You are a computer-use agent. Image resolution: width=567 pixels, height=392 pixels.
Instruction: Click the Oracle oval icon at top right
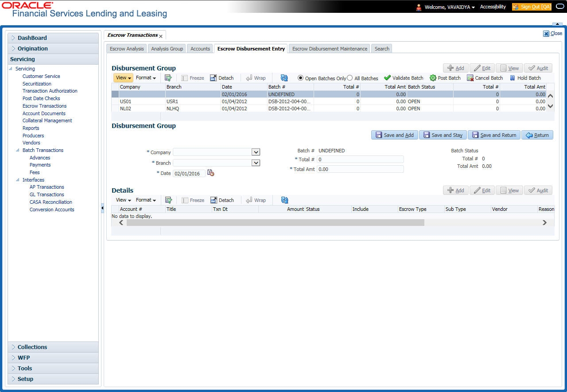(559, 7)
